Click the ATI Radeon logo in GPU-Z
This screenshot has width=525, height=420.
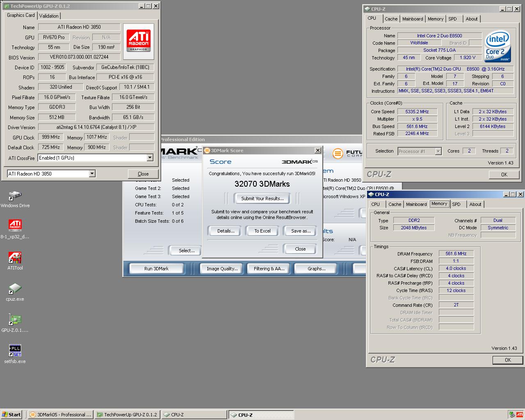tap(138, 41)
